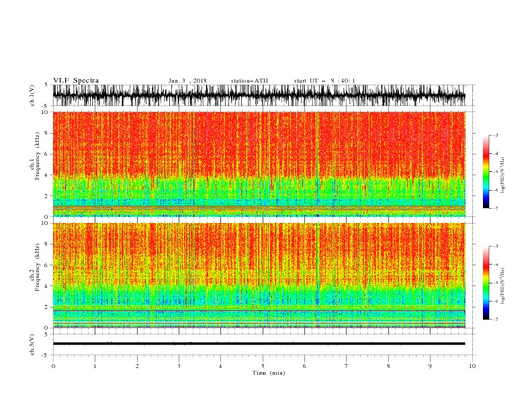Image resolution: width=532 pixels, height=411 pixels.
Task: Click time axis tick label '3'
Action: coord(179,366)
